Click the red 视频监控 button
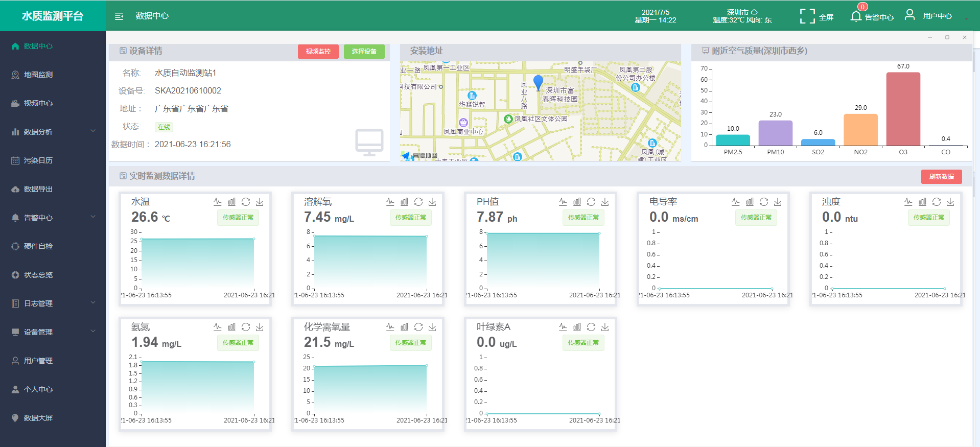The height and width of the screenshot is (447, 980). click(x=318, y=52)
